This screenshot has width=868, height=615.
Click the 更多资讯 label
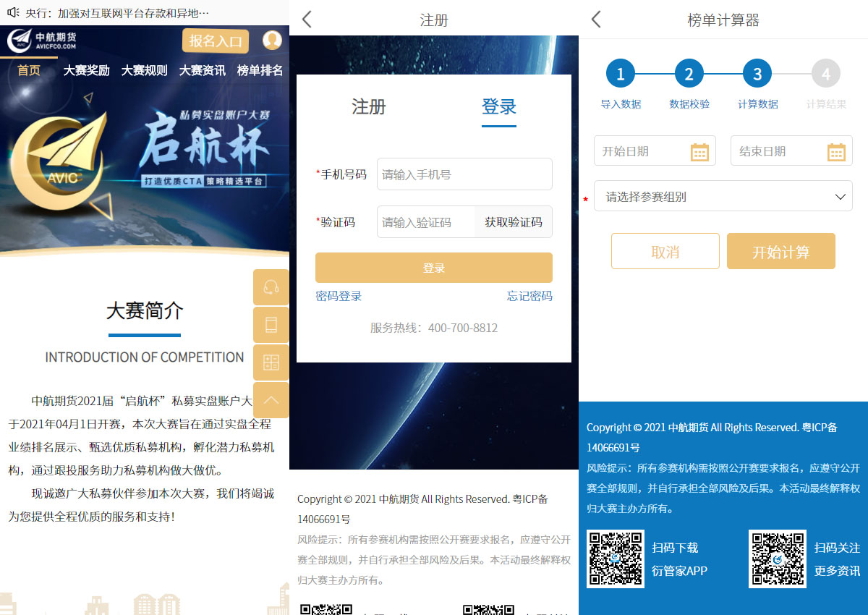[x=837, y=571]
